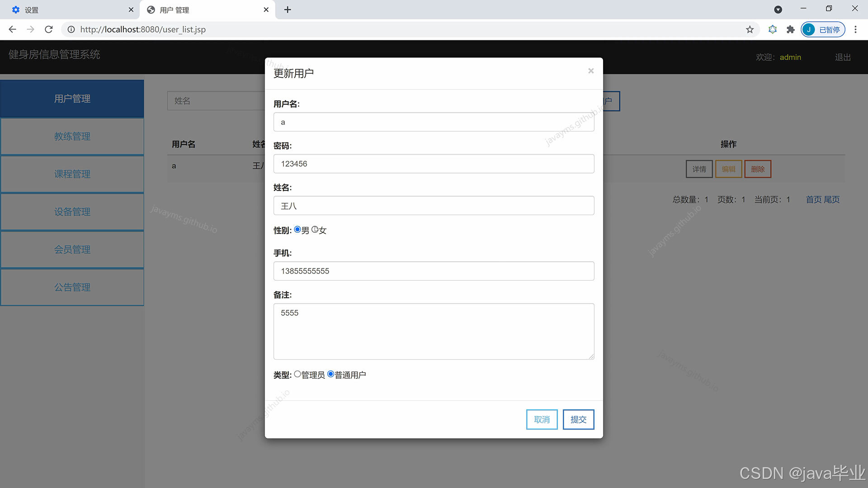Viewport: 868px width, 488px height.
Task: Switch to the 用户 管理 browser tab
Action: (x=207, y=9)
